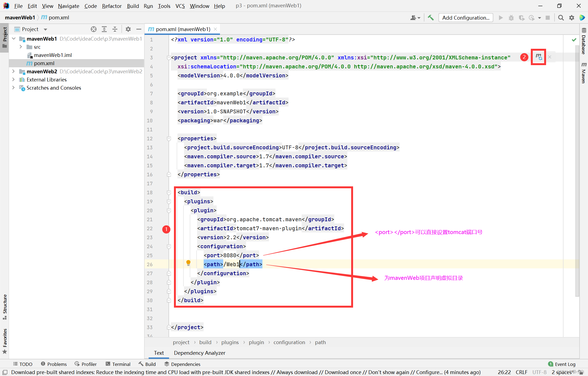Open Project panel options gear

coord(128,29)
